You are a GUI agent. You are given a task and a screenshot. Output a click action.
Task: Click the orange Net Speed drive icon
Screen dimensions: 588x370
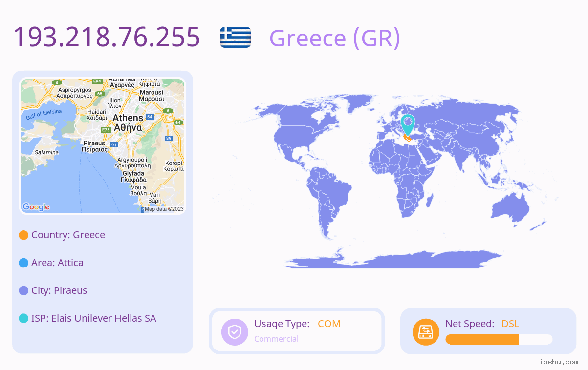click(x=426, y=332)
